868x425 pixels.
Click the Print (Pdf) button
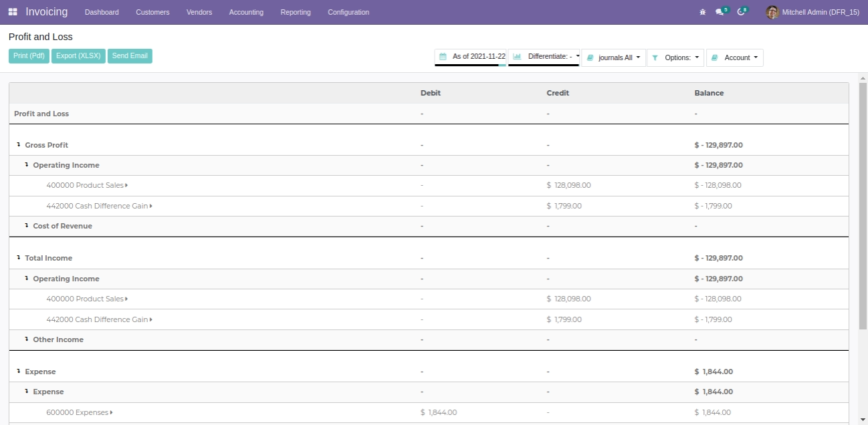tap(29, 56)
